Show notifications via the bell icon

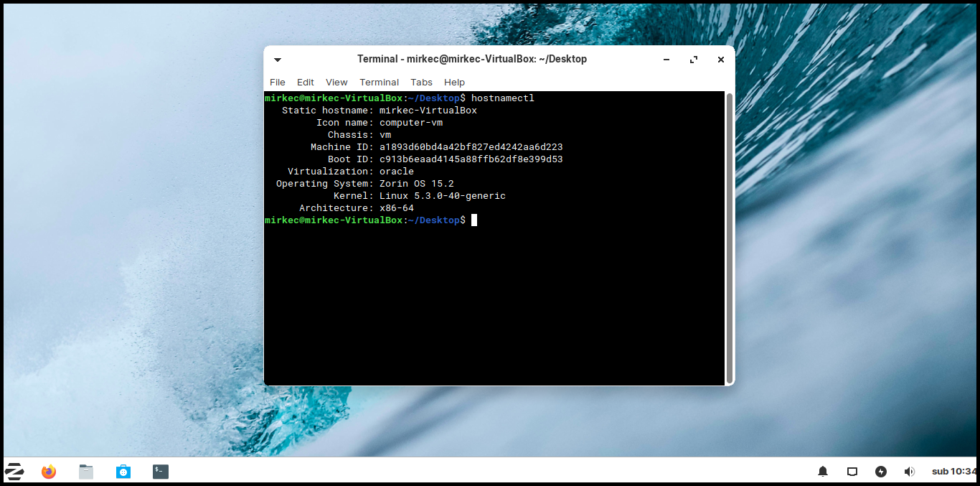tap(823, 472)
